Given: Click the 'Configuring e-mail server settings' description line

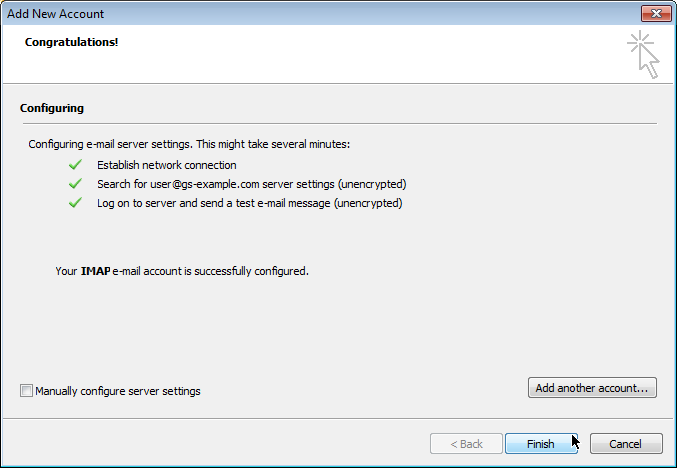Looking at the screenshot, I should click(x=189, y=144).
